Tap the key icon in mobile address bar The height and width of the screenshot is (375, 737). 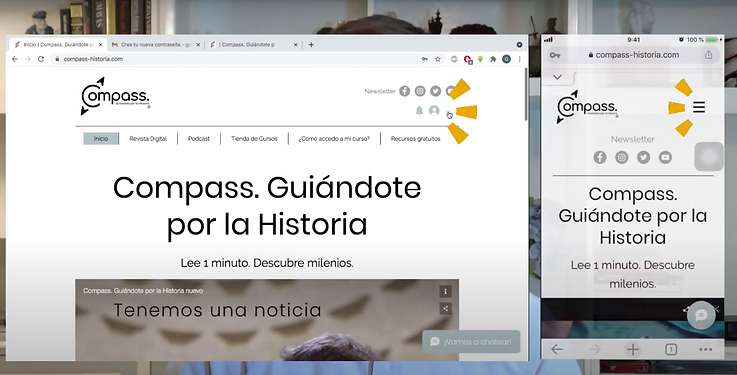click(x=555, y=55)
